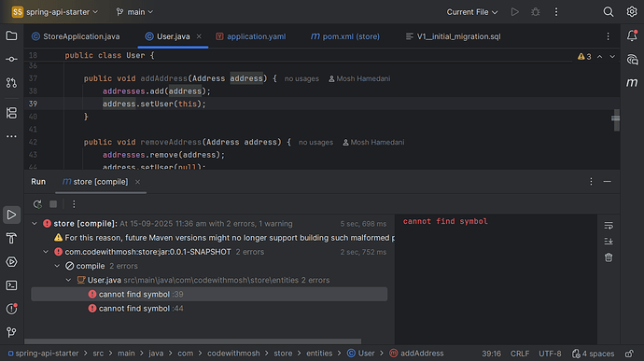Open more run actions menu in top toolbar
644x361 pixels.
(556, 12)
